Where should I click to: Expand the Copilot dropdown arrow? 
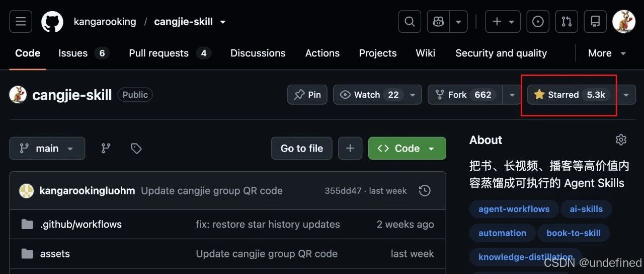(458, 22)
